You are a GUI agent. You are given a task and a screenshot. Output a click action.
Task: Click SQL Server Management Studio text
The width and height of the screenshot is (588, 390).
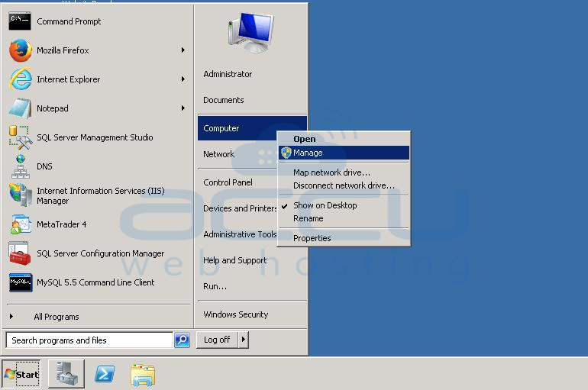click(95, 137)
